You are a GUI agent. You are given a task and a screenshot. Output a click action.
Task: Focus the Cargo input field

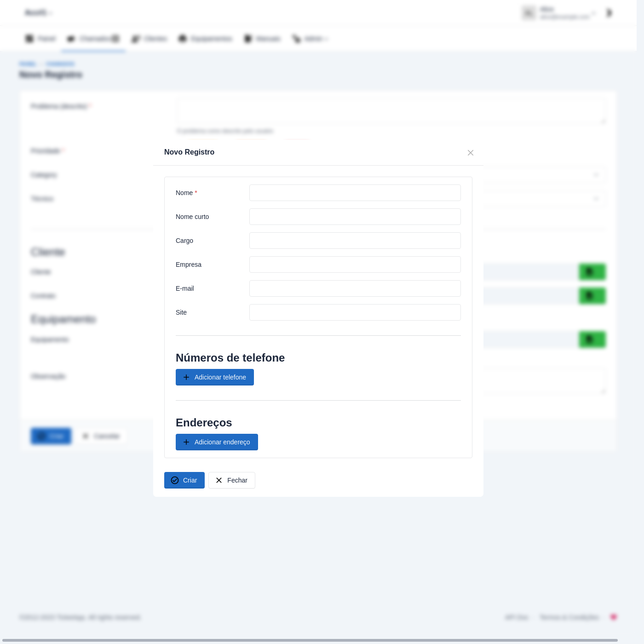(355, 241)
